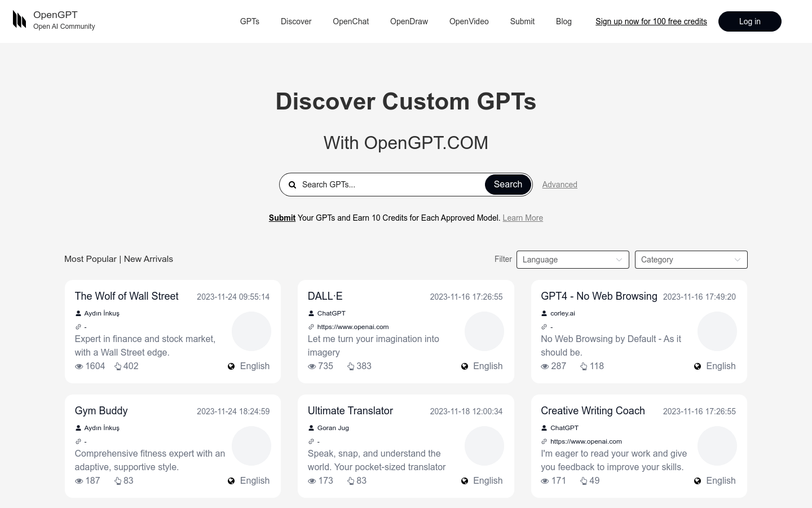Click the views eye icon next to 1604

(79, 366)
